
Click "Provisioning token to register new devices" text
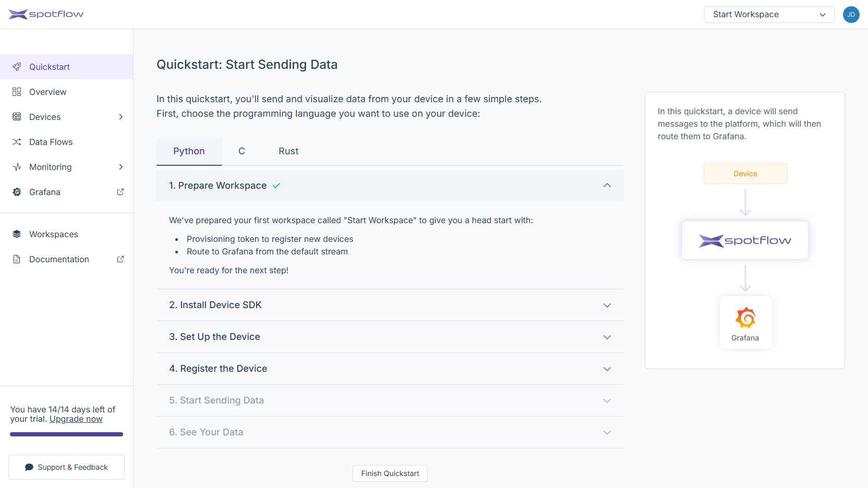pos(270,239)
